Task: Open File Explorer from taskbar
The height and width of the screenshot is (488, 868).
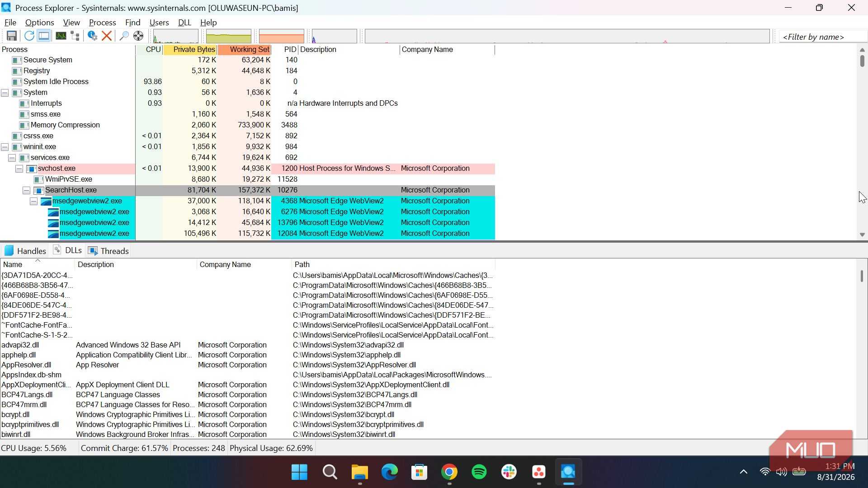Action: (x=360, y=472)
